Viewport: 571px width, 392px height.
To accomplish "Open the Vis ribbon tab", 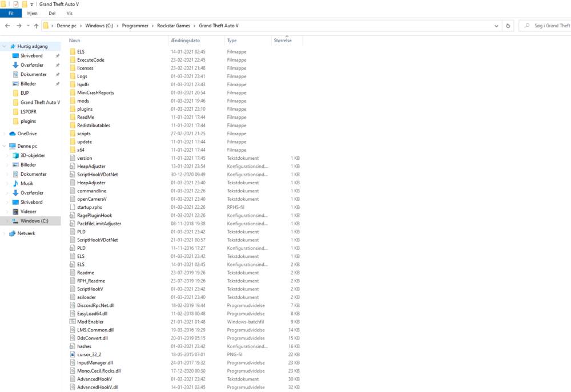I will [70, 13].
